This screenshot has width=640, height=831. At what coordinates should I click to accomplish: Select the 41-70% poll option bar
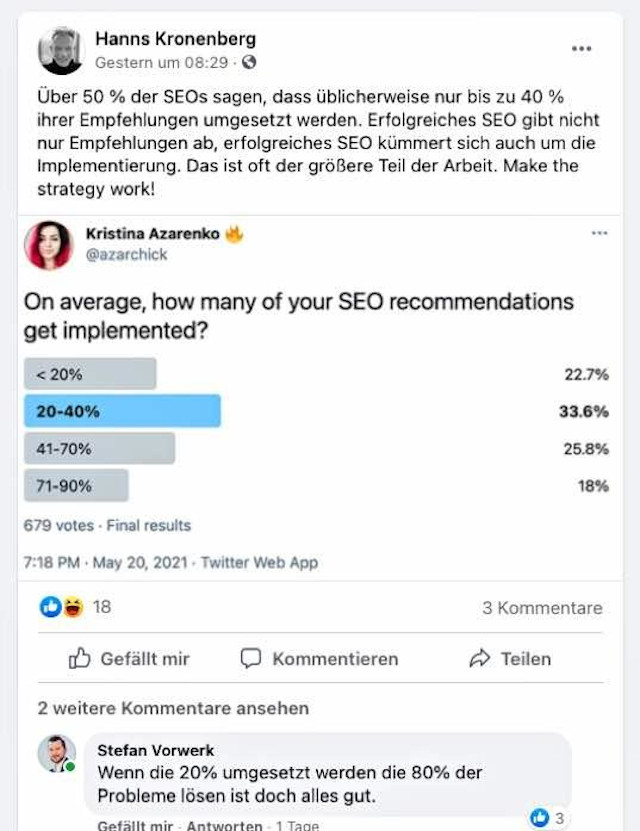pyautogui.click(x=99, y=448)
